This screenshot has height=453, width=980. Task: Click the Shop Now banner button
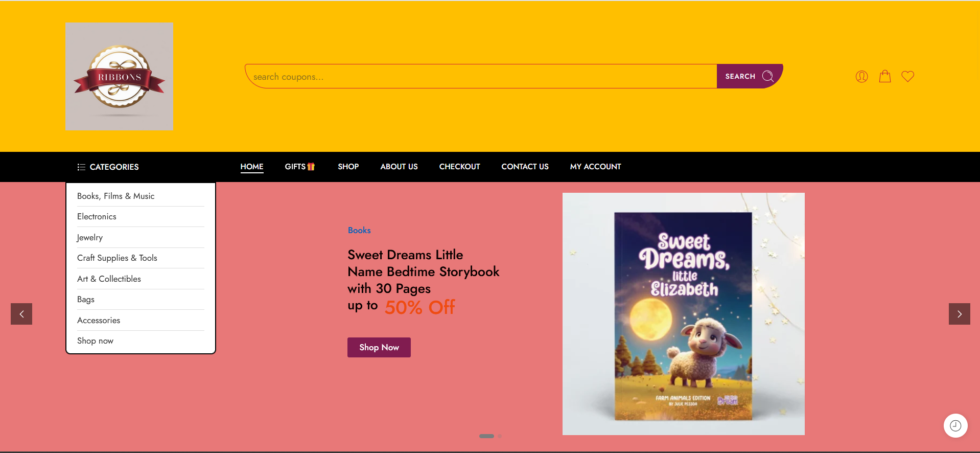[x=379, y=347]
